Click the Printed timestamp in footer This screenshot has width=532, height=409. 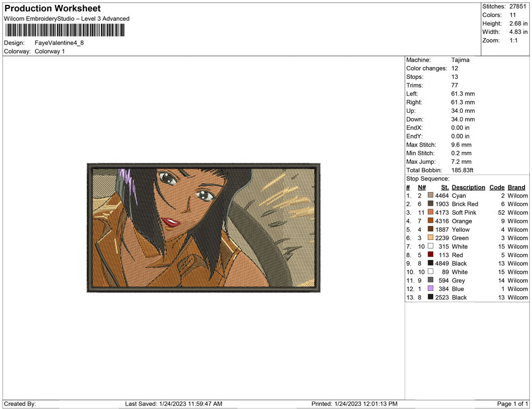point(355,404)
